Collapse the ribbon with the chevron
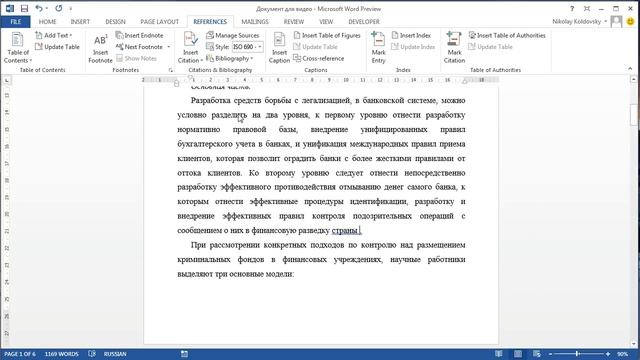The width and height of the screenshot is (640, 360). (x=630, y=69)
